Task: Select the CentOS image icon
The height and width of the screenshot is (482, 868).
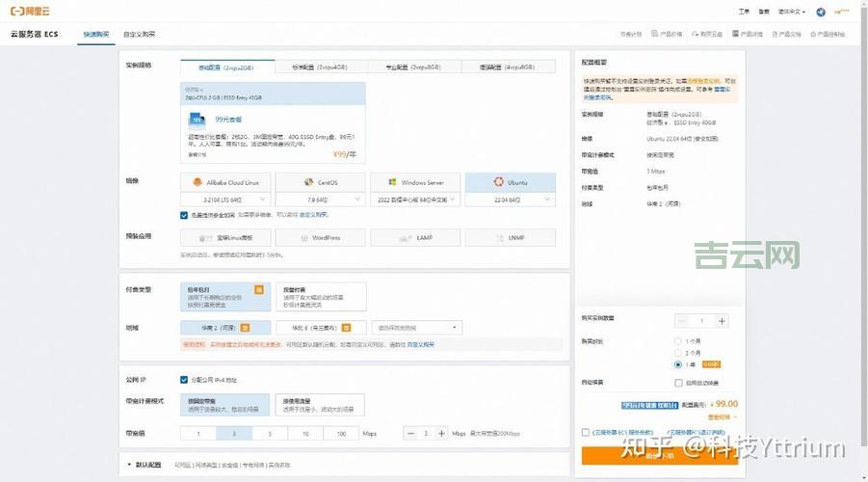Action: coord(309,182)
